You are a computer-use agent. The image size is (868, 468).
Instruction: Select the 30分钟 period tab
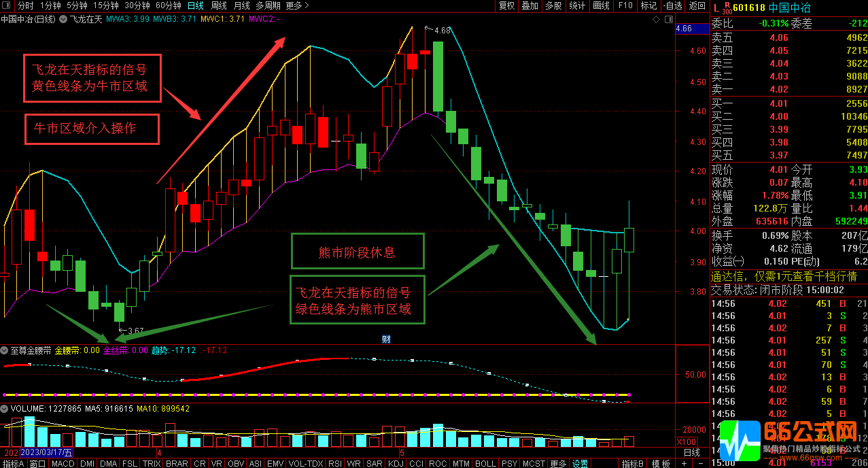click(137, 5)
